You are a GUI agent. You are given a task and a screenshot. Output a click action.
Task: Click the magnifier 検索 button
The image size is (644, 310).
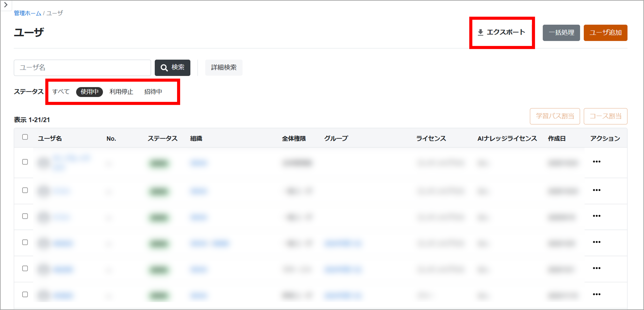(x=172, y=68)
